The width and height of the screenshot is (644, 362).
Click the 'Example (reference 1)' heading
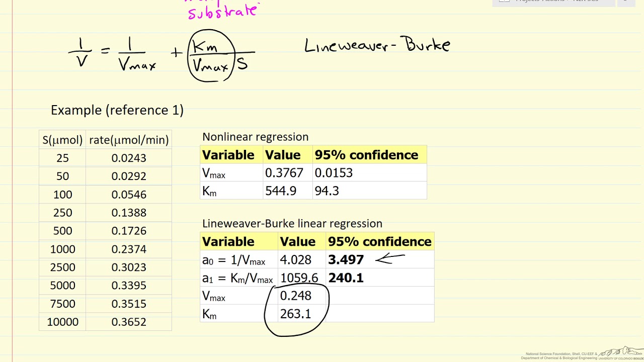117,110
